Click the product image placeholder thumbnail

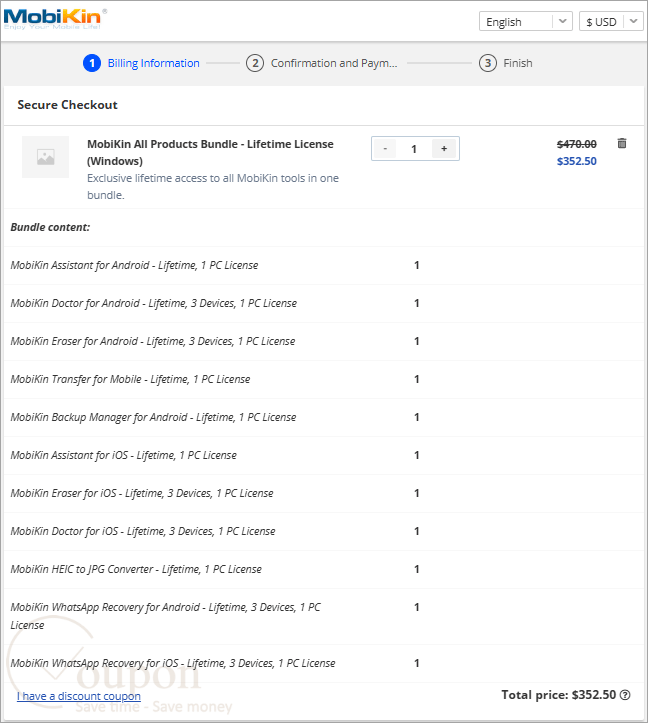[x=45, y=157]
